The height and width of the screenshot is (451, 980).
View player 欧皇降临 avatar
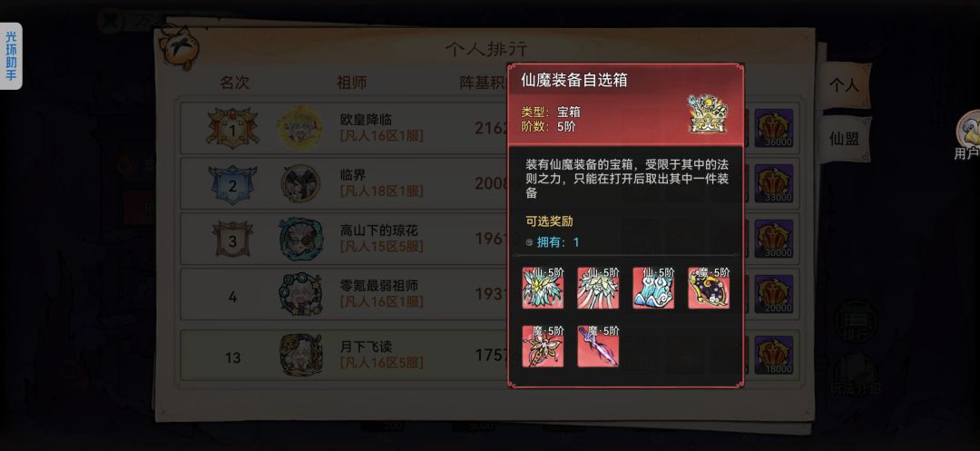[300, 127]
